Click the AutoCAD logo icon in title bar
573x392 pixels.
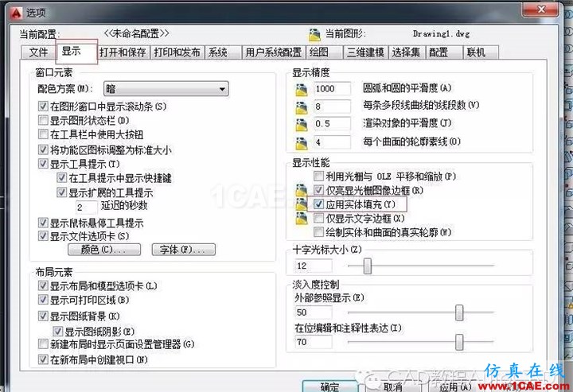tap(16, 14)
